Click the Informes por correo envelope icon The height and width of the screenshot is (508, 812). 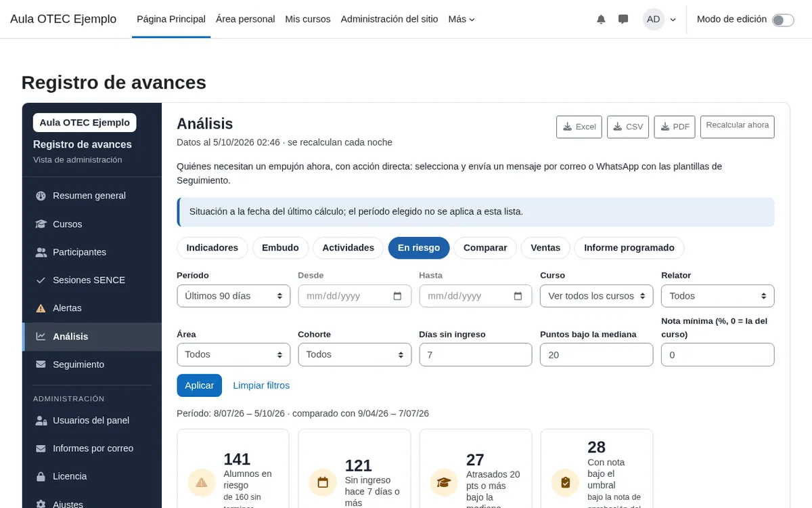point(41,448)
